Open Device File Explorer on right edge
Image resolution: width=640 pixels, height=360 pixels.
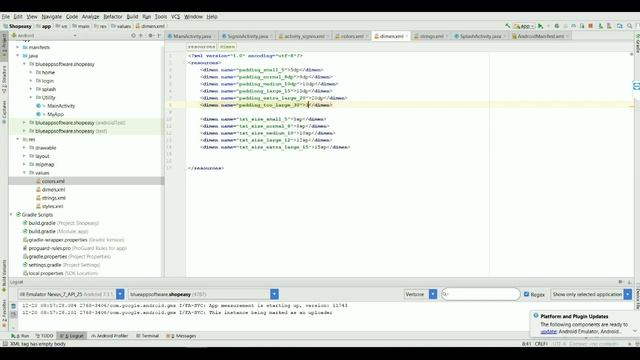click(637, 300)
